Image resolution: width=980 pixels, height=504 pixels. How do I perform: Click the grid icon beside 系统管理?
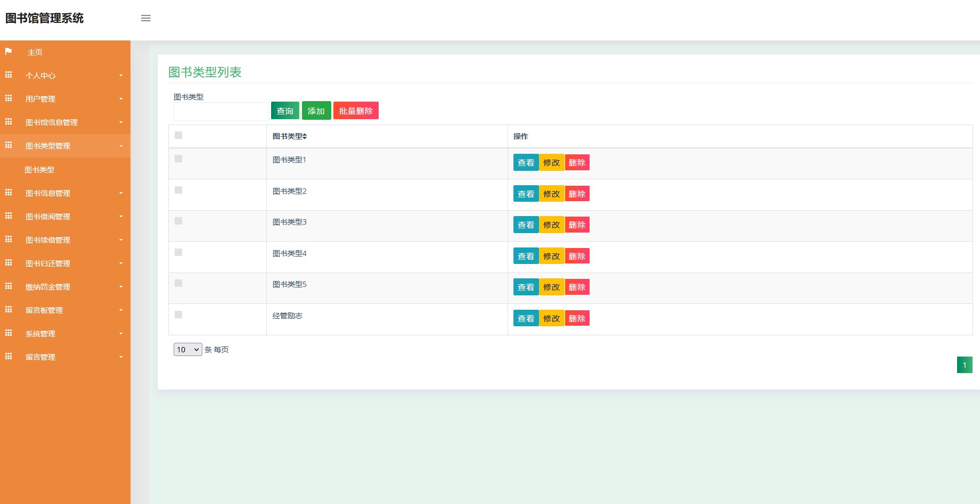[x=9, y=333]
